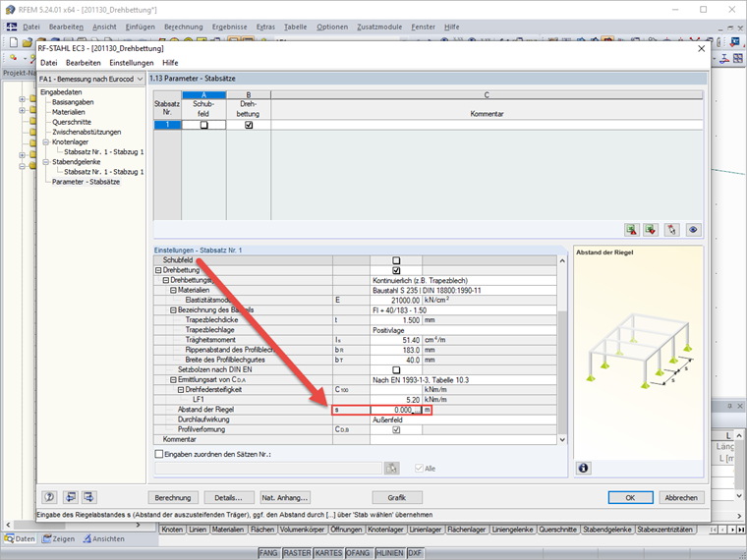Select Materialien in the navigator tree

tap(69, 112)
